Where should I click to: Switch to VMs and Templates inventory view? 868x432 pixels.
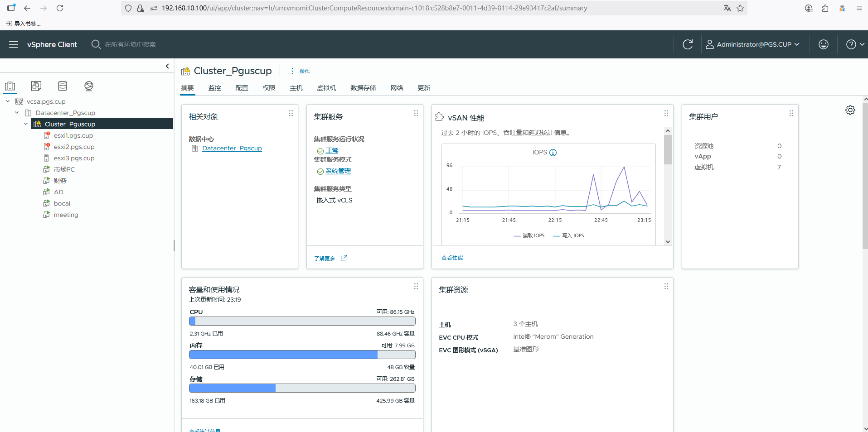click(36, 86)
